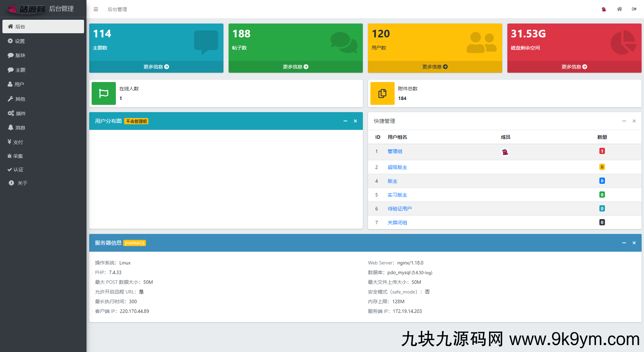Open 设置 in the sidebar
This screenshot has width=644, height=352.
20,41
